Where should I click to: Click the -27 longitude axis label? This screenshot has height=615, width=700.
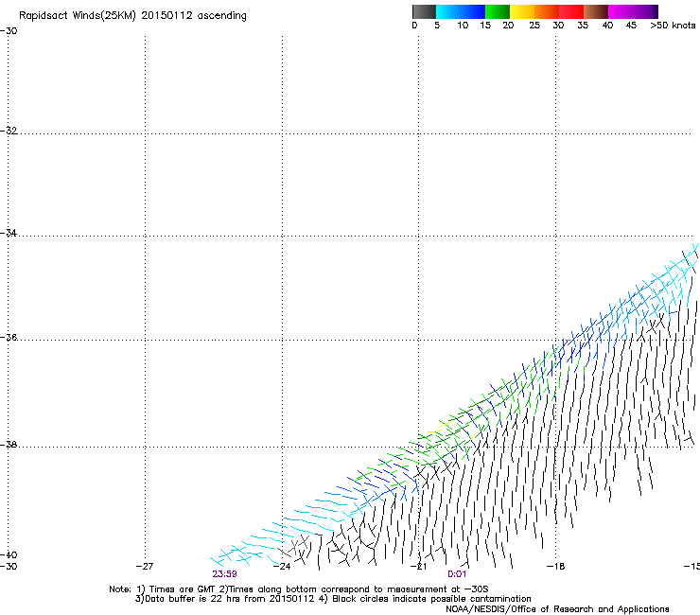coord(145,567)
